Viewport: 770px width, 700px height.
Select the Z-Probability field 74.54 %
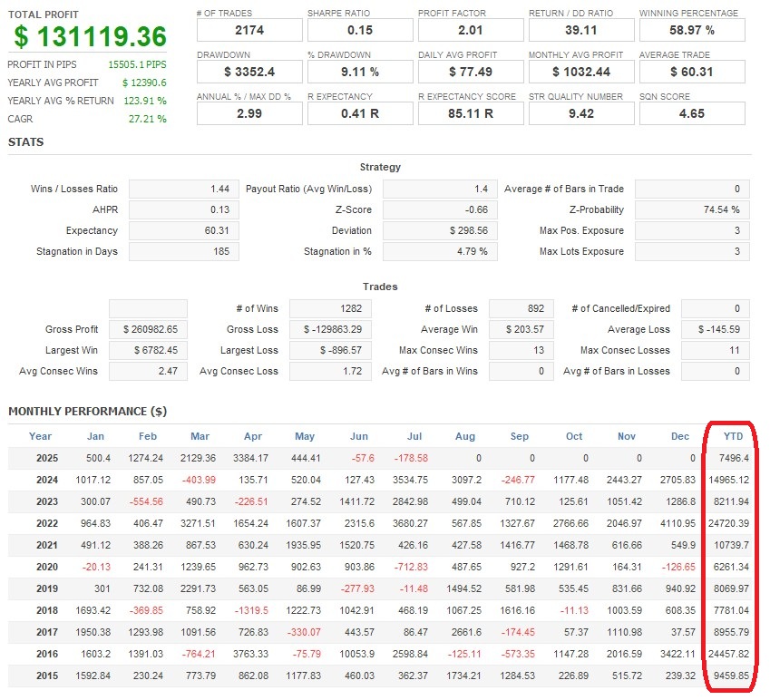click(692, 210)
